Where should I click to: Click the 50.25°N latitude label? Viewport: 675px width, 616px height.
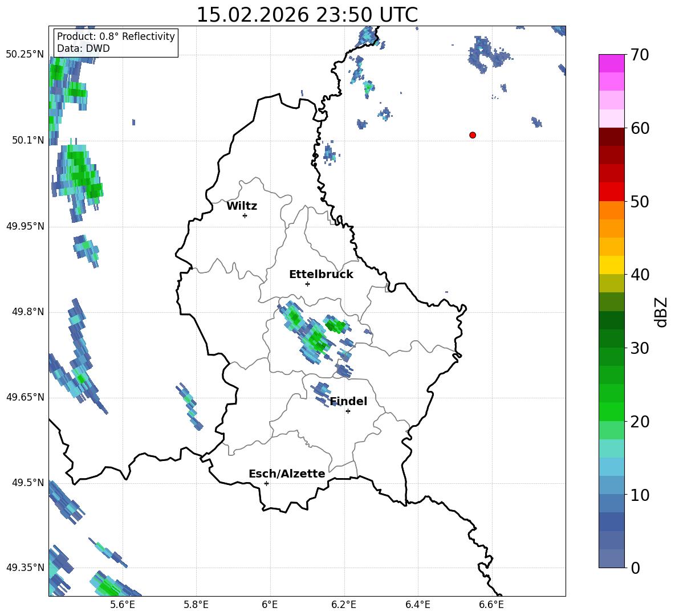[25, 55]
